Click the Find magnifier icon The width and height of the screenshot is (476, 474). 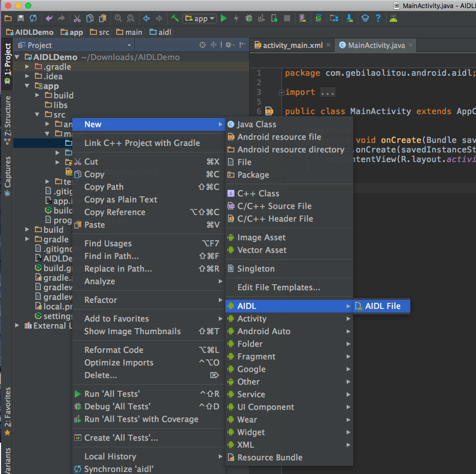coord(118,19)
